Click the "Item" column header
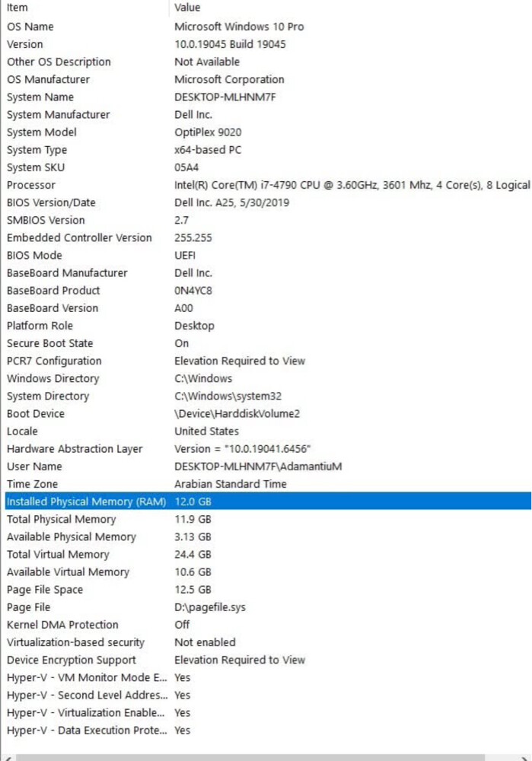 point(87,8)
